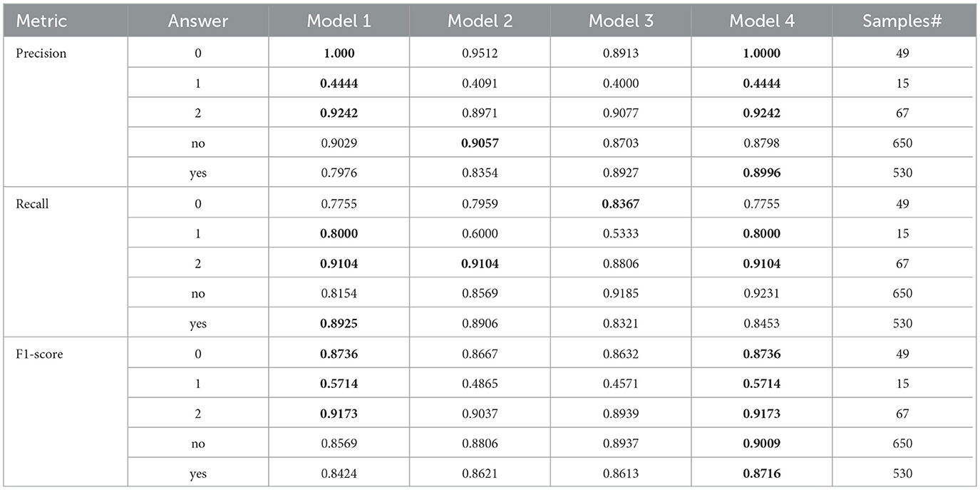Screen dimensions: 980x490
Task: Select the Precision metric row label
Action: click(41, 53)
